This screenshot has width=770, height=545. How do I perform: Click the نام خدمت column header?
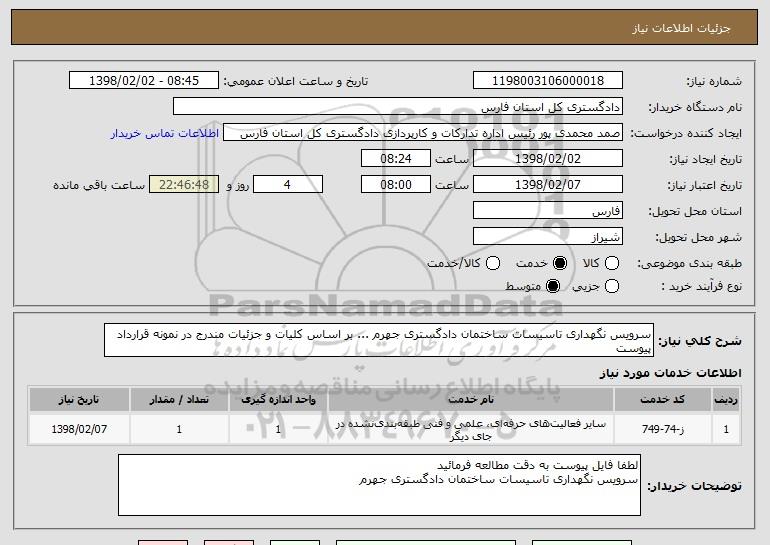(x=470, y=399)
